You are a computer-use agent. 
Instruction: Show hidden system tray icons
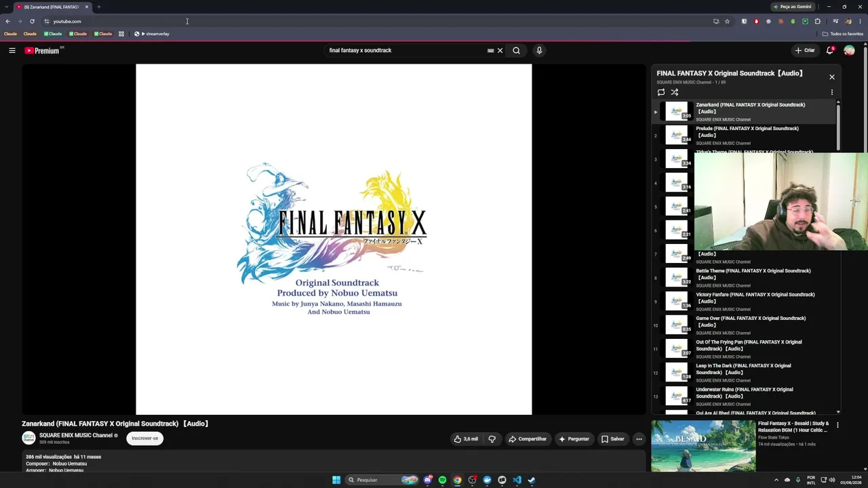point(776,480)
